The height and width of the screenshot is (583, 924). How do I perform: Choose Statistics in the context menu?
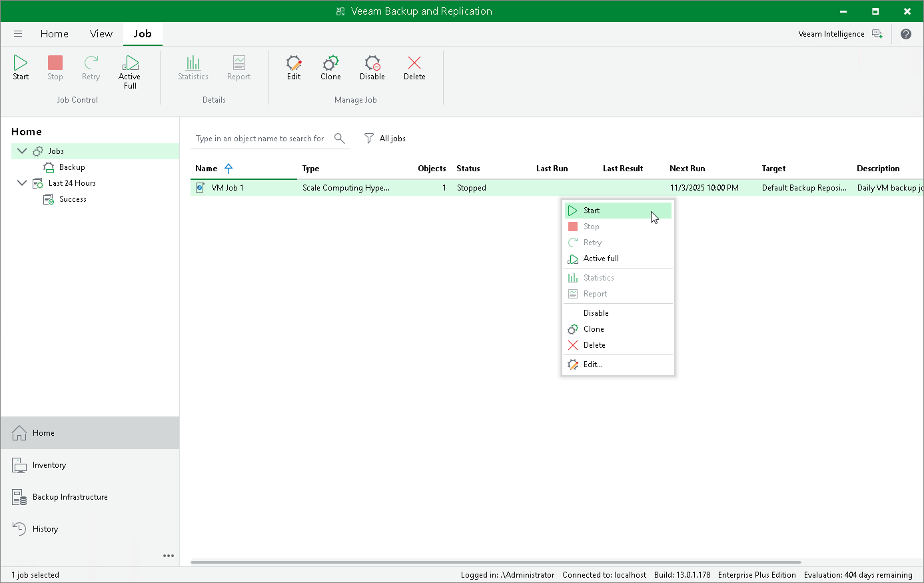pos(618,278)
